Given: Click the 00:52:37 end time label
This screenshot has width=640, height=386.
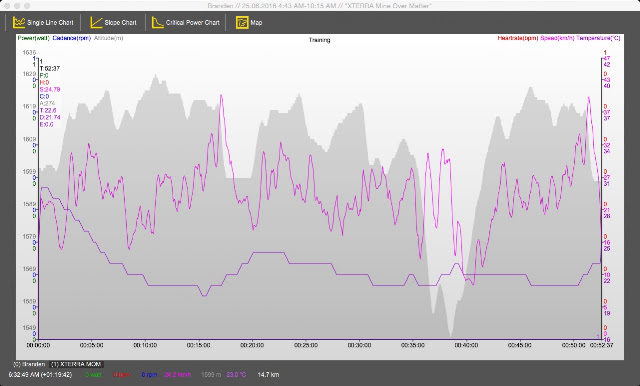Looking at the screenshot, I should pos(601,345).
